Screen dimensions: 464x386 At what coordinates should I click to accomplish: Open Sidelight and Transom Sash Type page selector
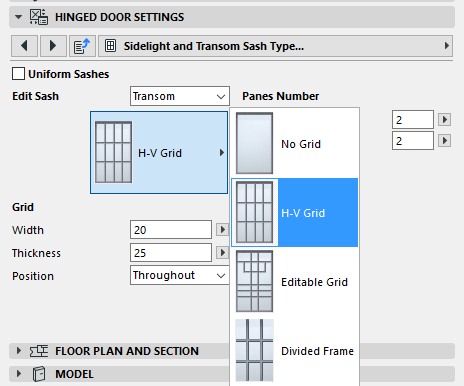click(x=275, y=46)
